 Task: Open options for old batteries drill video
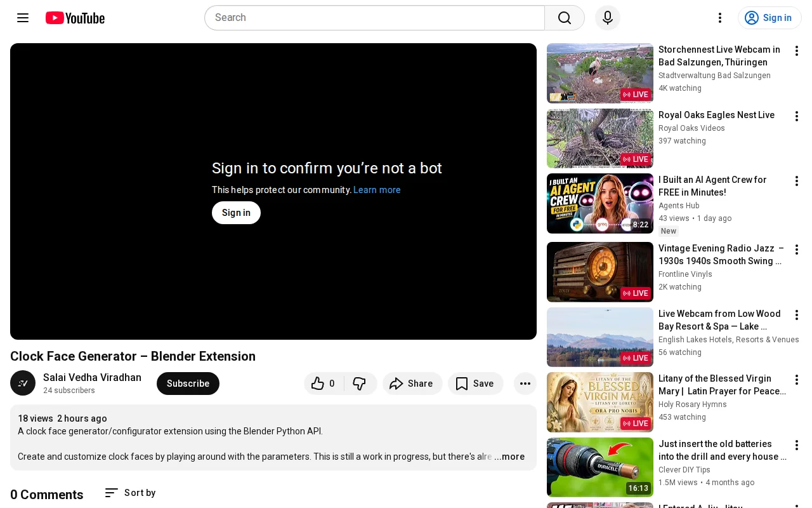(797, 445)
